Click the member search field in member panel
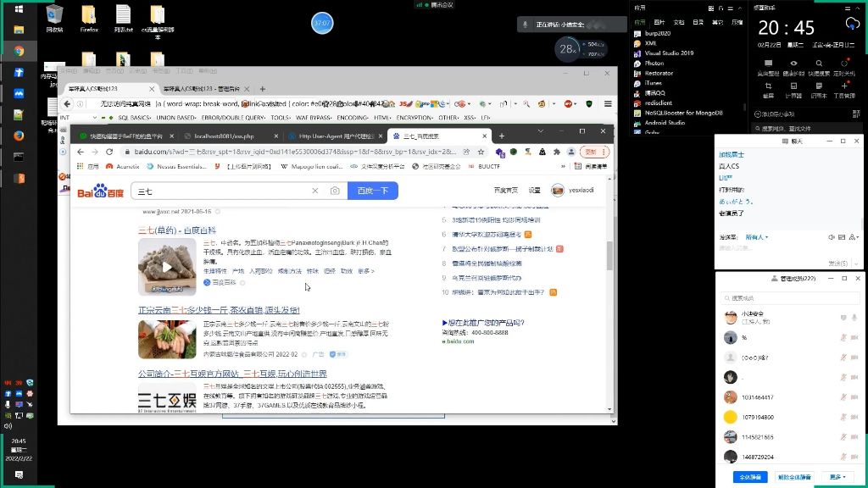The height and width of the screenshot is (488, 868). (791, 297)
